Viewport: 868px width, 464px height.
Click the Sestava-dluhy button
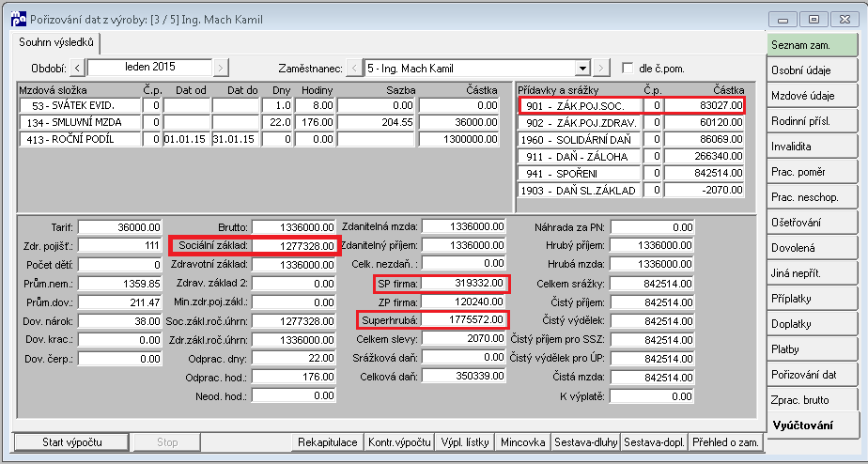click(585, 442)
